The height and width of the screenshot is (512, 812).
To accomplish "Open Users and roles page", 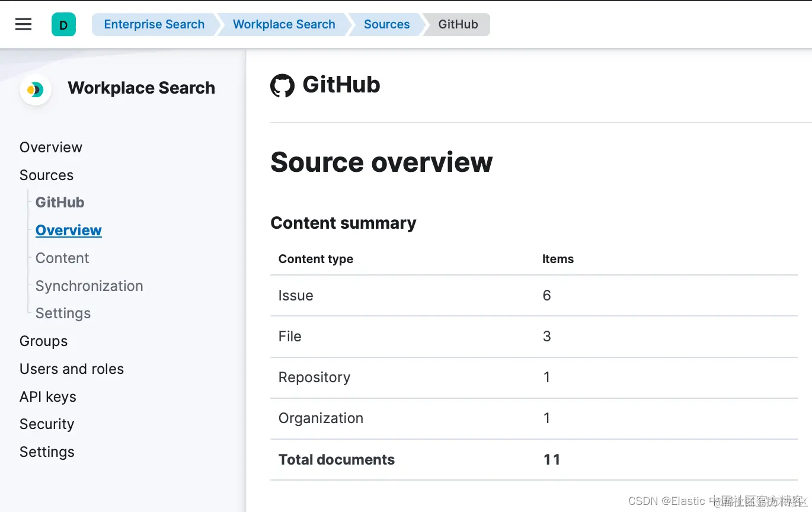I will click(72, 369).
